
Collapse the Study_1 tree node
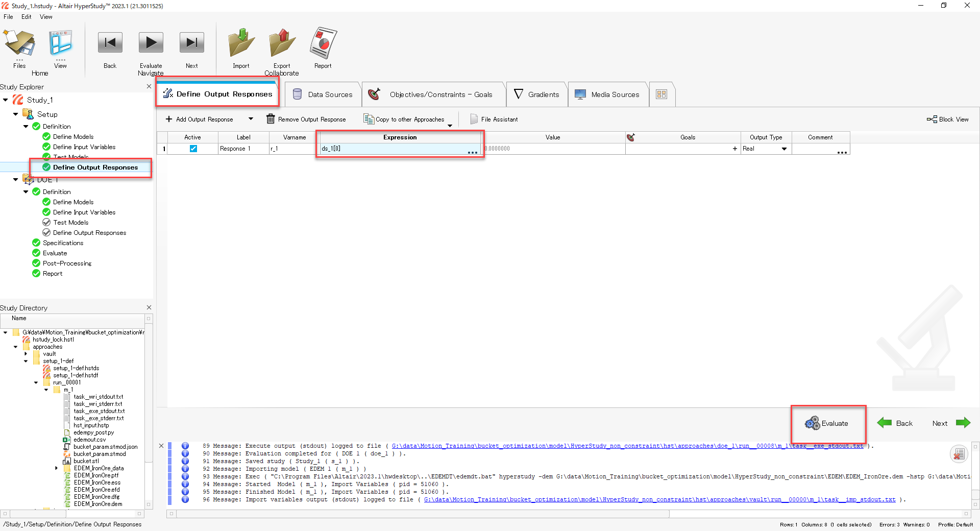click(6, 100)
